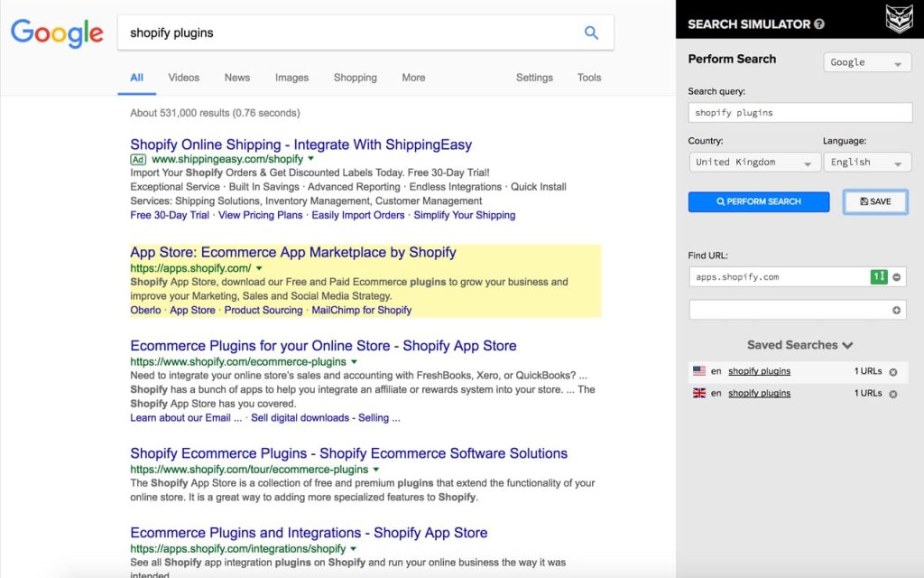Open the Search Simulator help icon
Viewport: 924px width, 578px height.
click(819, 23)
